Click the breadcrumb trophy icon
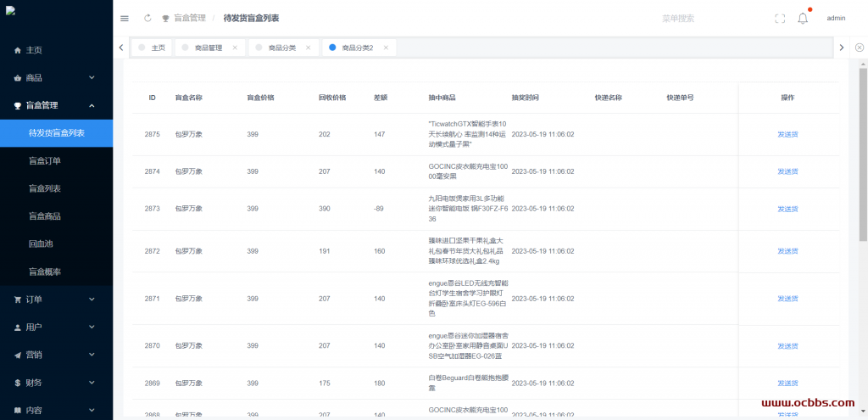Viewport: 868px width, 420px height. point(165,19)
